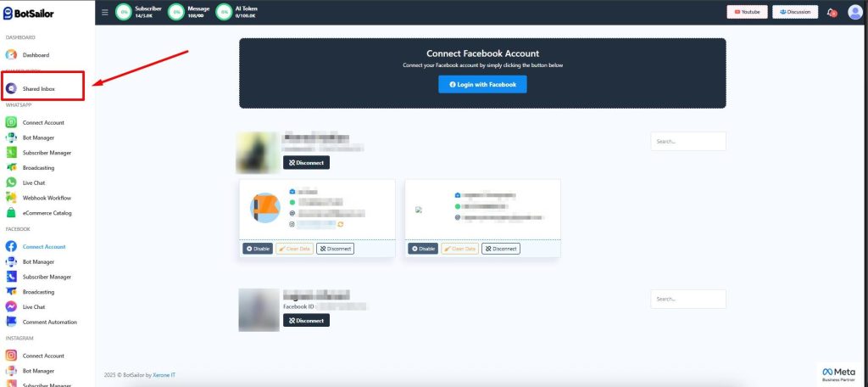Screen dimensions: 868x387
Task: Select the Comment Automation menu label
Action: (x=50, y=322)
